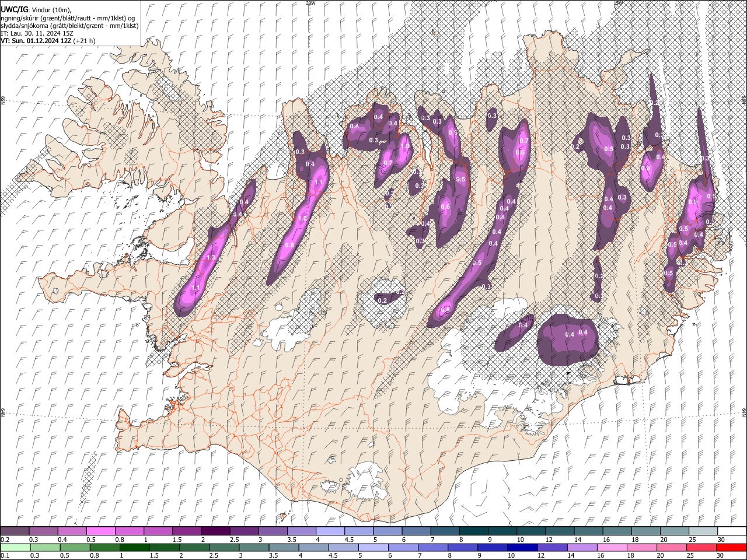Click the '1.3' precipitation value on map
747x560 pixels.
click(211, 257)
